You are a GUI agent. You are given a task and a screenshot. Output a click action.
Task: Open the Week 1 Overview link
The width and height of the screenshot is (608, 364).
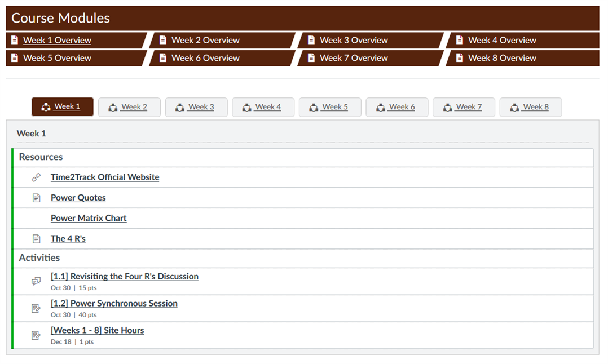56,40
